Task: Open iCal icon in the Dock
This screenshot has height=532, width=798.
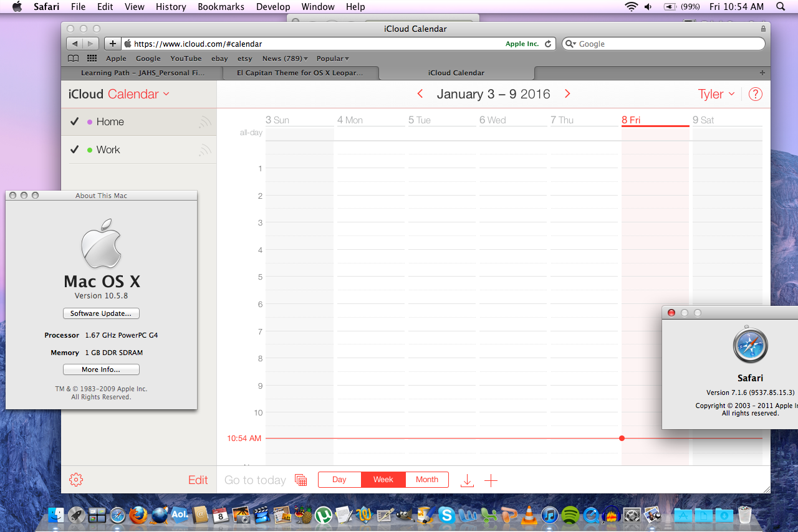Action: (x=220, y=515)
